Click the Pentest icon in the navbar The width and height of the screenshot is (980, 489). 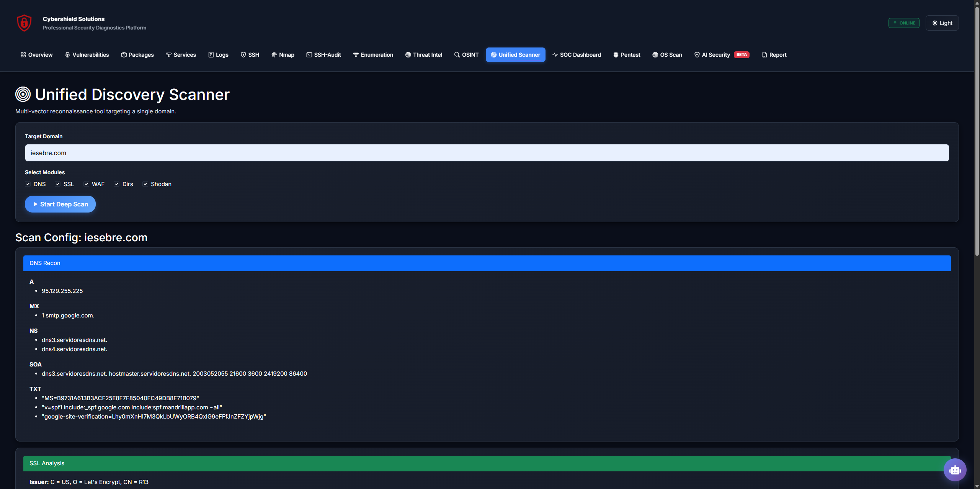[x=616, y=55]
